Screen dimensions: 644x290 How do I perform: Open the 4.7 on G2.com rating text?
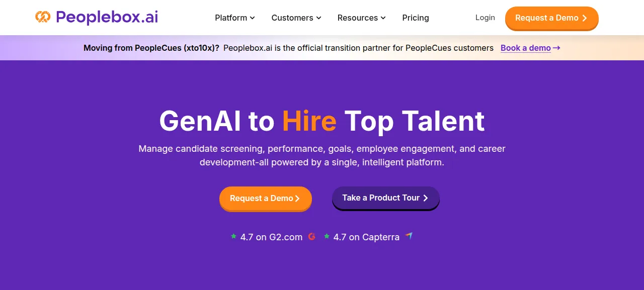tap(272, 237)
